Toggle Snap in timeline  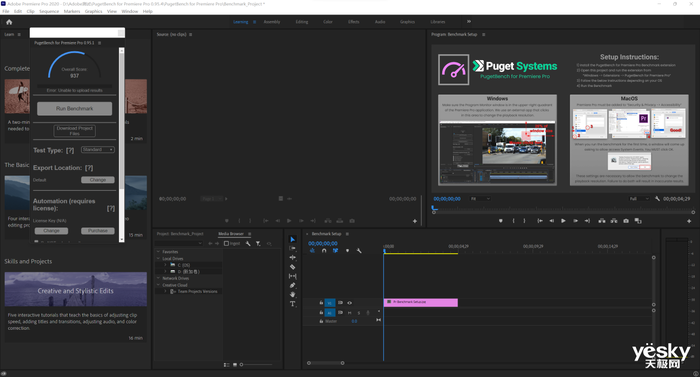click(324, 251)
